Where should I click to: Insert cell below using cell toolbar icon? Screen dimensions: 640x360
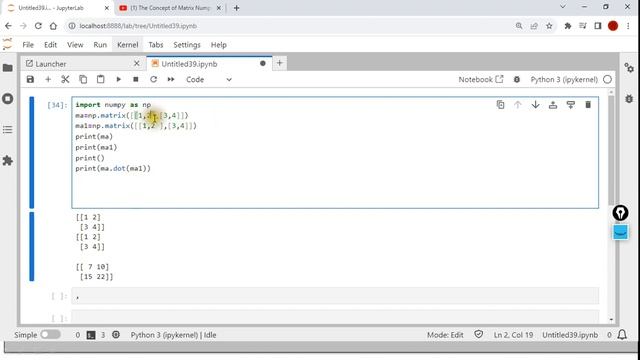[571, 105]
